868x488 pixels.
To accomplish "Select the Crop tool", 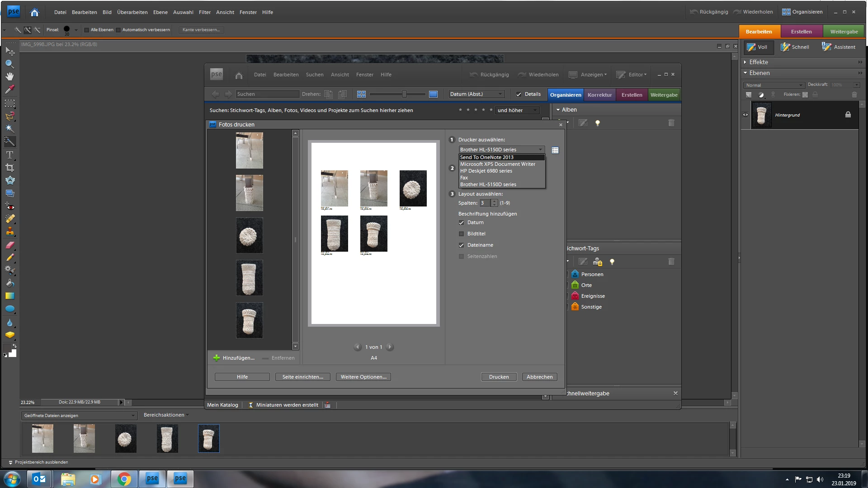I will pos(9,168).
